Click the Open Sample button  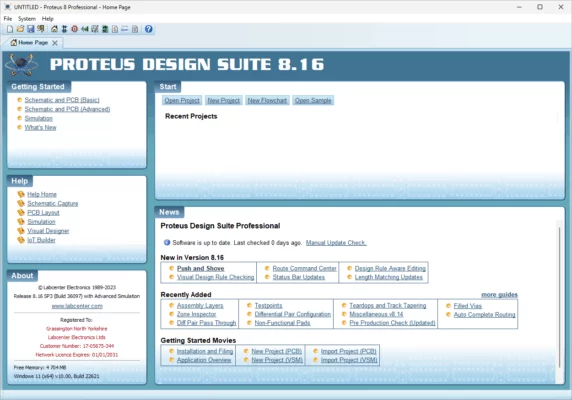point(313,100)
